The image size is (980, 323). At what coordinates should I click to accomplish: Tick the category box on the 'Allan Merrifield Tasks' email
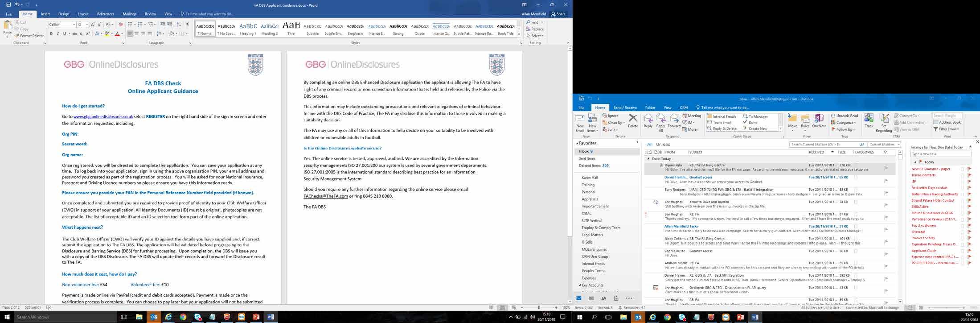[x=856, y=226]
